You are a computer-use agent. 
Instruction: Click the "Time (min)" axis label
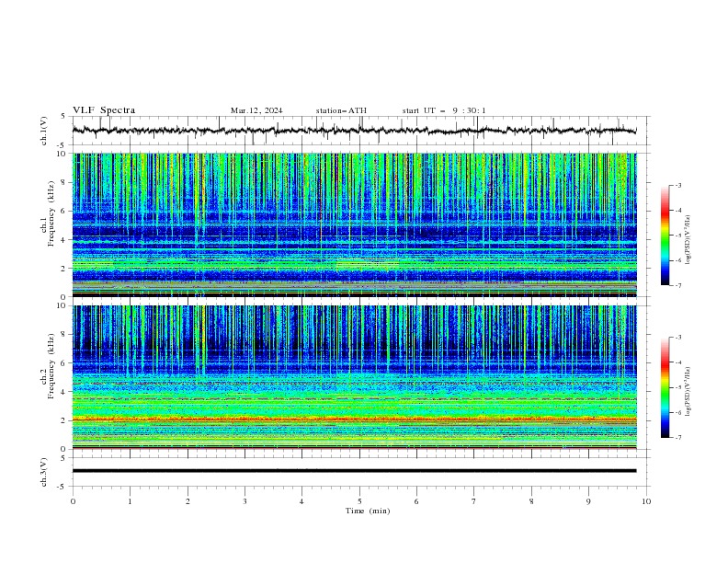(368, 511)
